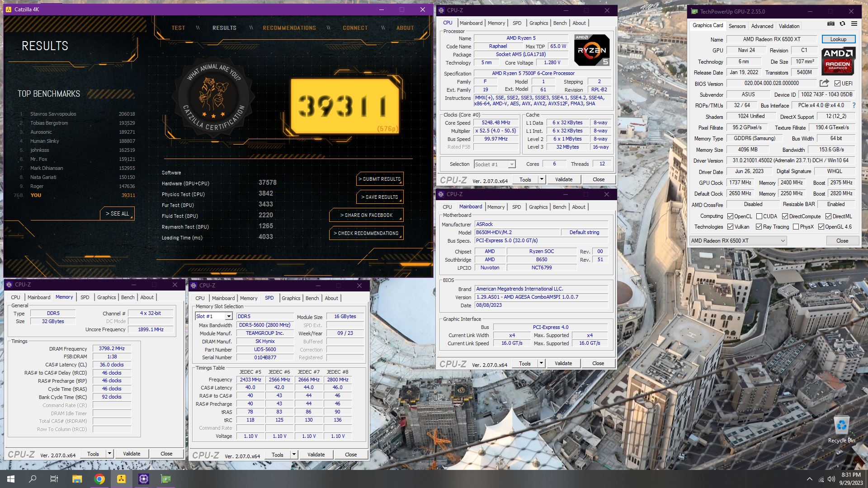
Task: Toggle the OpenCL checkbox in GPU-Z
Action: (x=730, y=216)
